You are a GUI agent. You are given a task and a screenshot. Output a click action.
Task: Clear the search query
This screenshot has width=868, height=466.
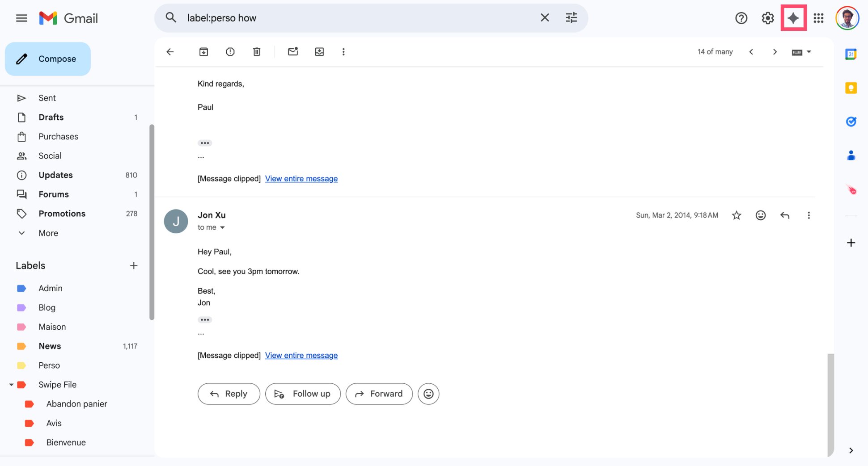[545, 17]
